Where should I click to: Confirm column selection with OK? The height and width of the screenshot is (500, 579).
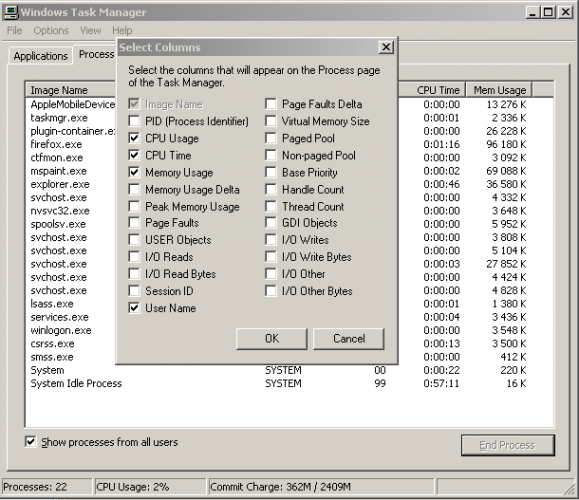[272, 339]
